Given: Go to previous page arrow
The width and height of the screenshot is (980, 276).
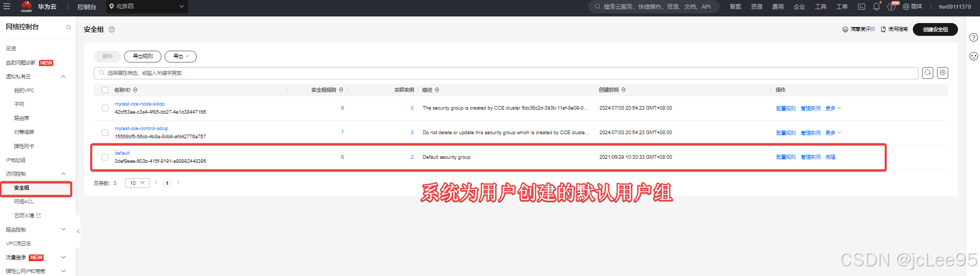Looking at the screenshot, I should point(156,182).
